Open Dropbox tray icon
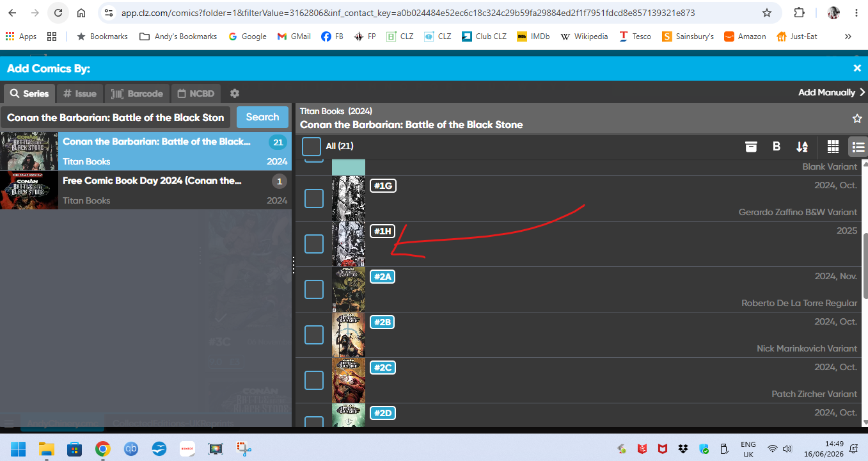Image resolution: width=868 pixels, height=461 pixels. click(683, 449)
